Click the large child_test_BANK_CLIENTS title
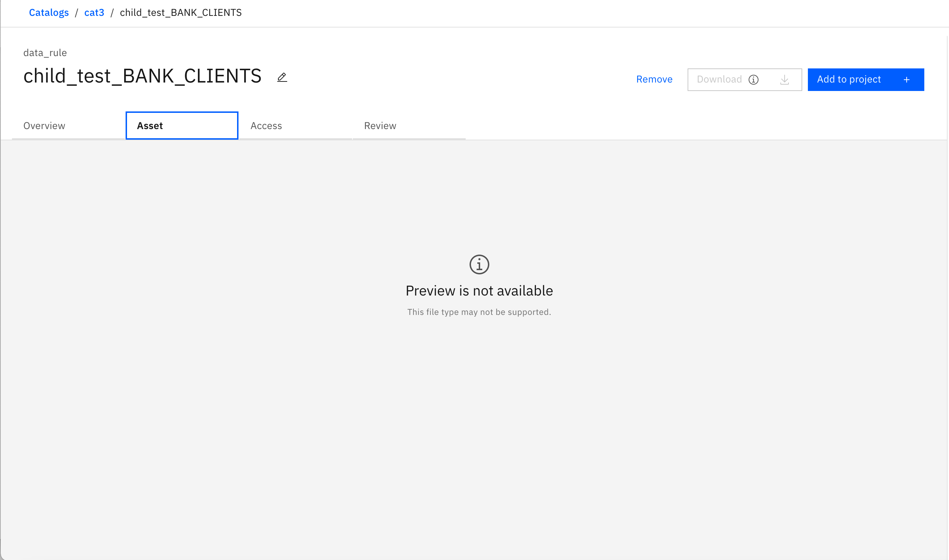The image size is (949, 560). [142, 76]
